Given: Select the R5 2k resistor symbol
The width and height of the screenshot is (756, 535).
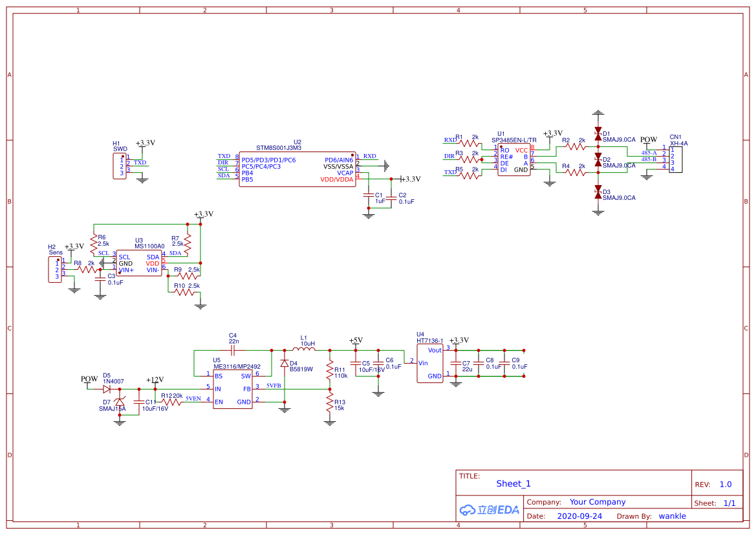Looking at the screenshot, I should pos(469,175).
